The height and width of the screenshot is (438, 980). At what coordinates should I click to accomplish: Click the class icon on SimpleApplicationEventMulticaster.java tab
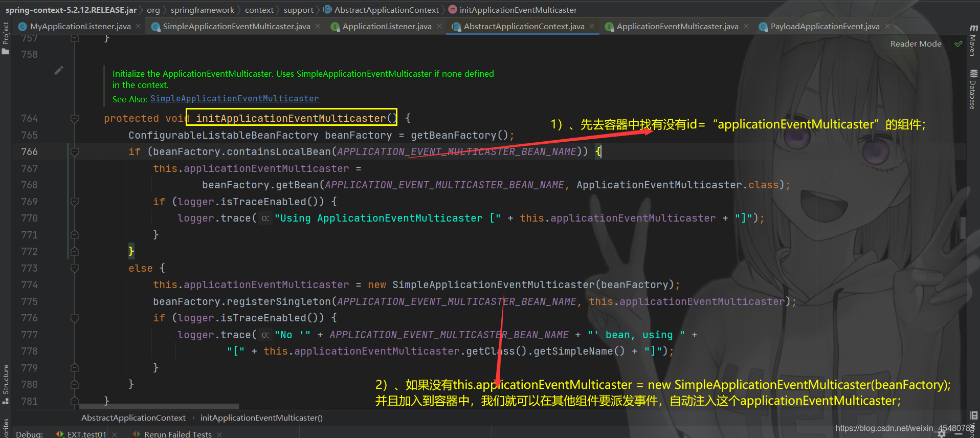point(155,27)
